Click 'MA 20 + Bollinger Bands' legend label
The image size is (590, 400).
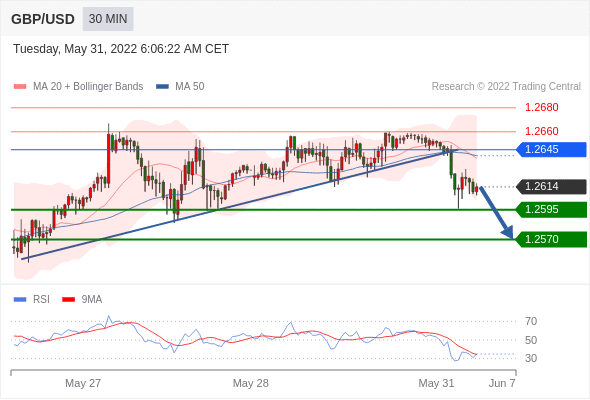coord(88,87)
